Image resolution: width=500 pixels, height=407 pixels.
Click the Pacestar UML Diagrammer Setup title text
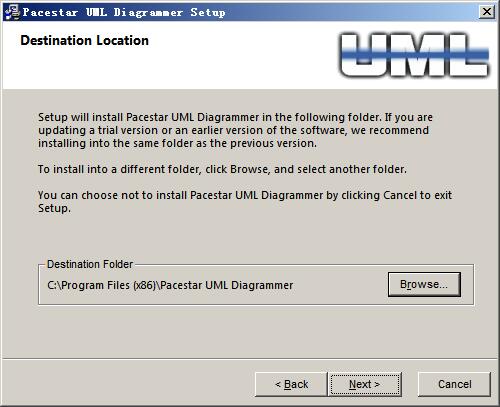pyautogui.click(x=124, y=12)
